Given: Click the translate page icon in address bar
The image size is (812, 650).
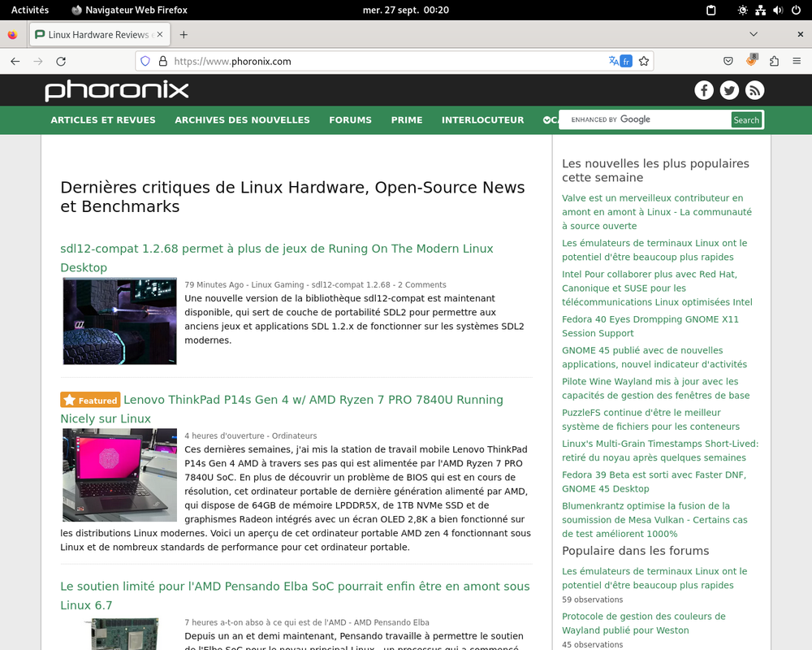Looking at the screenshot, I should [x=620, y=61].
